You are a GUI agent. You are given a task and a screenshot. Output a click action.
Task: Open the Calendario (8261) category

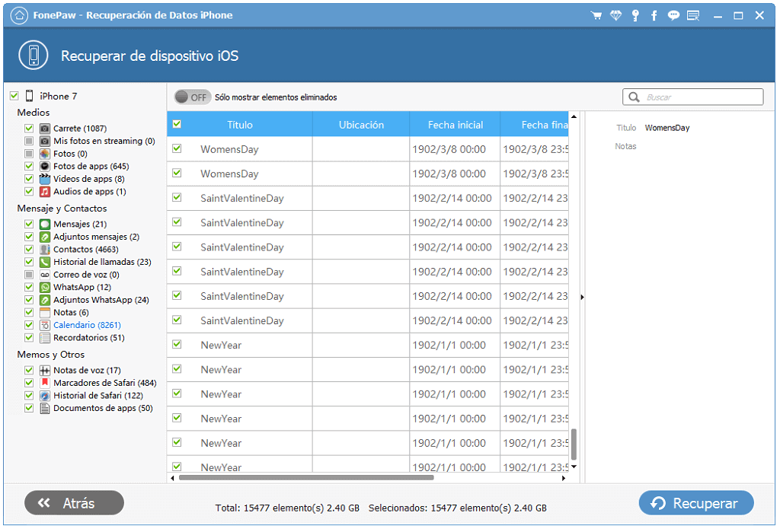87,325
